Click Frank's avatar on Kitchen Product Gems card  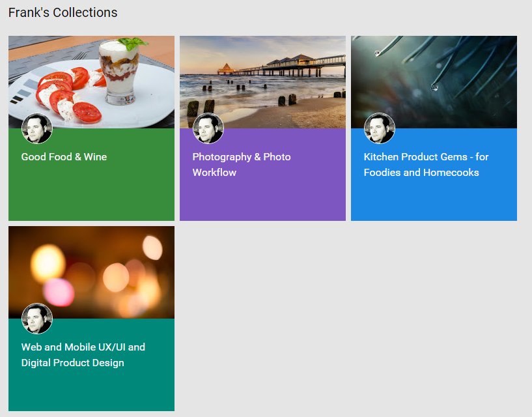pyautogui.click(x=380, y=128)
